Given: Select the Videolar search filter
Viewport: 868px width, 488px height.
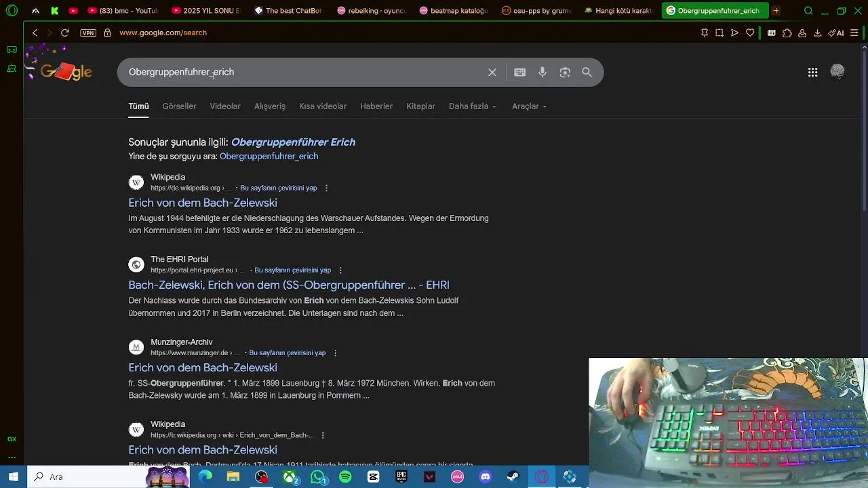Looking at the screenshot, I should [x=225, y=106].
